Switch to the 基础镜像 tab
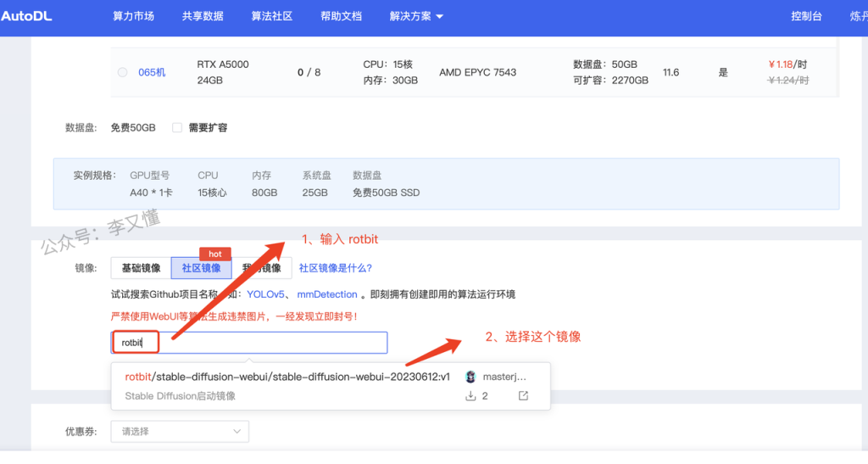This screenshot has height=464, width=868. (141, 268)
